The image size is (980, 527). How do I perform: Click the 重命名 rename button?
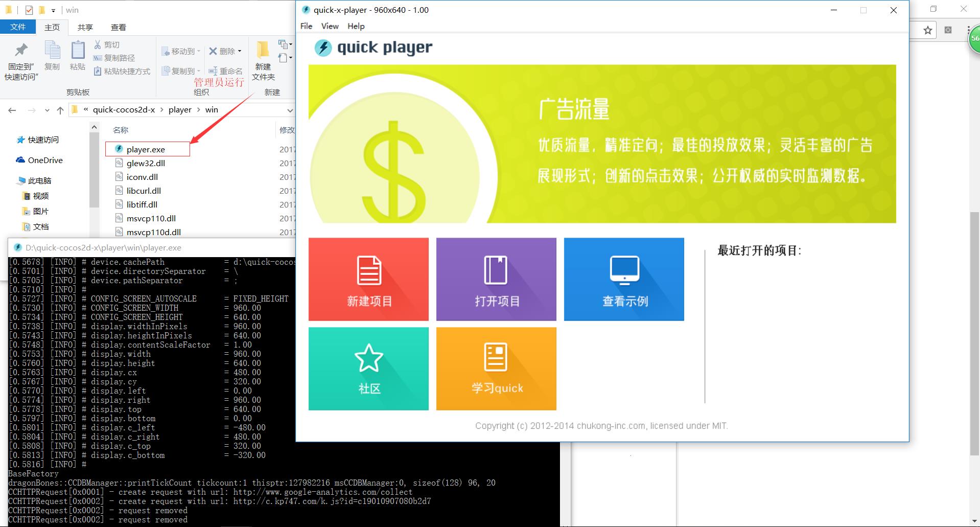click(225, 71)
